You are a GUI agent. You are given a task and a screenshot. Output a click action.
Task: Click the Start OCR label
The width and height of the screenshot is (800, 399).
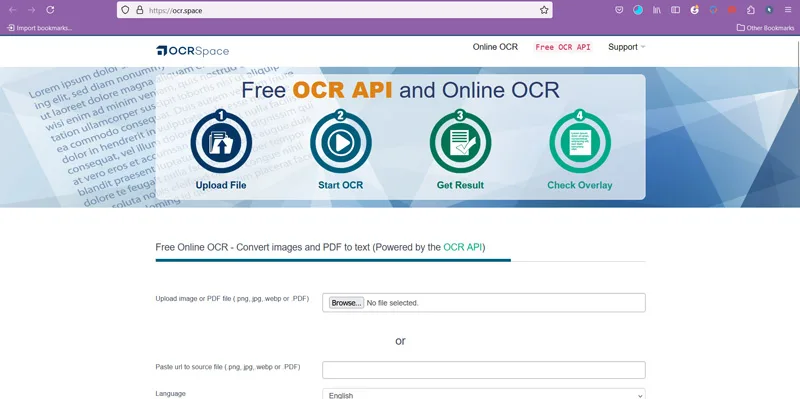click(341, 185)
